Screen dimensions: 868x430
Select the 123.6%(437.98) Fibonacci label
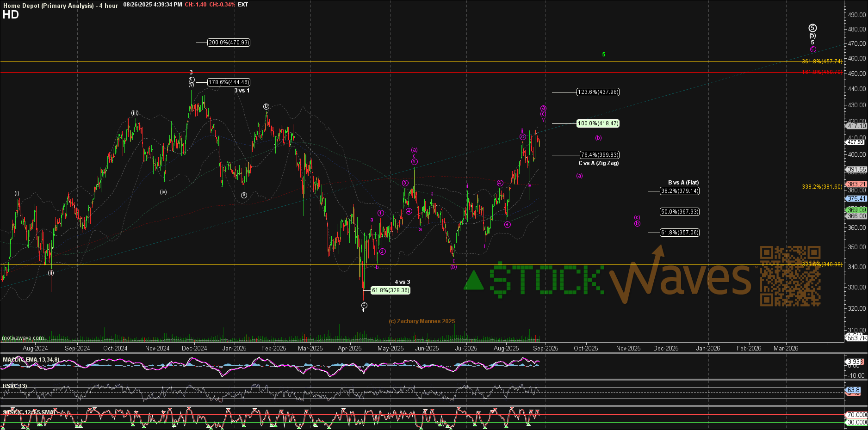(598, 92)
